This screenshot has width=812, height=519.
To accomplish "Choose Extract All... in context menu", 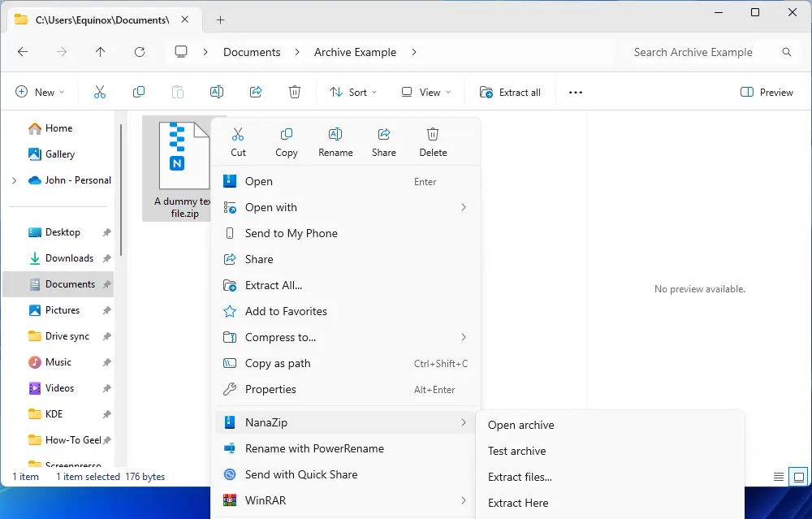I will point(345,285).
